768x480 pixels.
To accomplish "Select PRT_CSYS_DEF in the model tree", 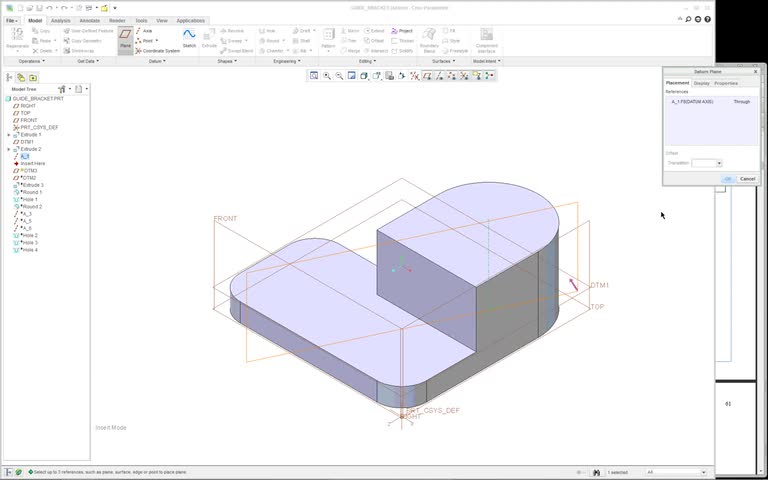I will (39, 127).
